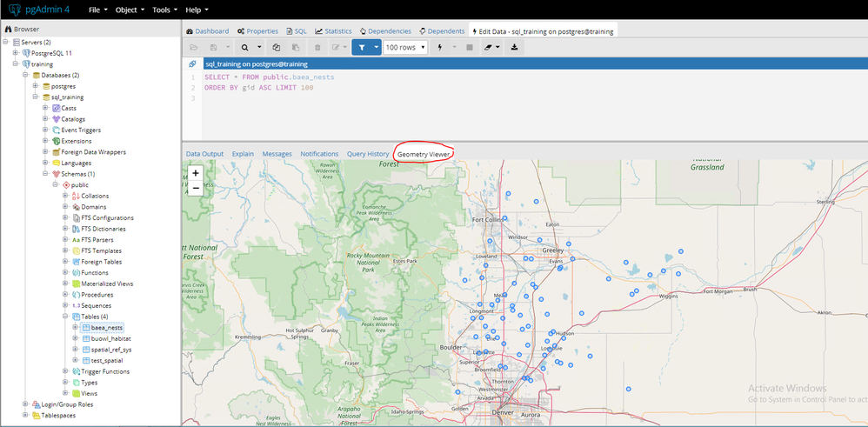The width and height of the screenshot is (868, 427).
Task: Open the Messages tab
Action: tap(277, 153)
